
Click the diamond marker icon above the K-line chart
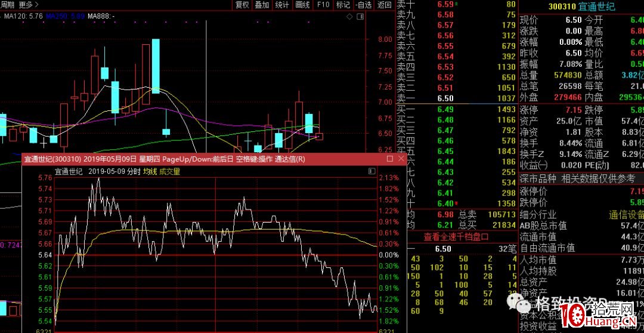tap(349, 17)
